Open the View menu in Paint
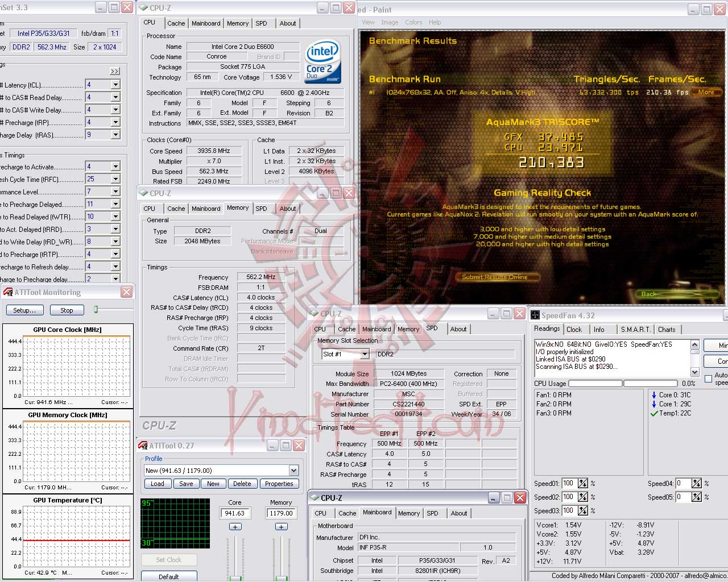Image resolution: width=728 pixels, height=582 pixels. pyautogui.click(x=369, y=22)
